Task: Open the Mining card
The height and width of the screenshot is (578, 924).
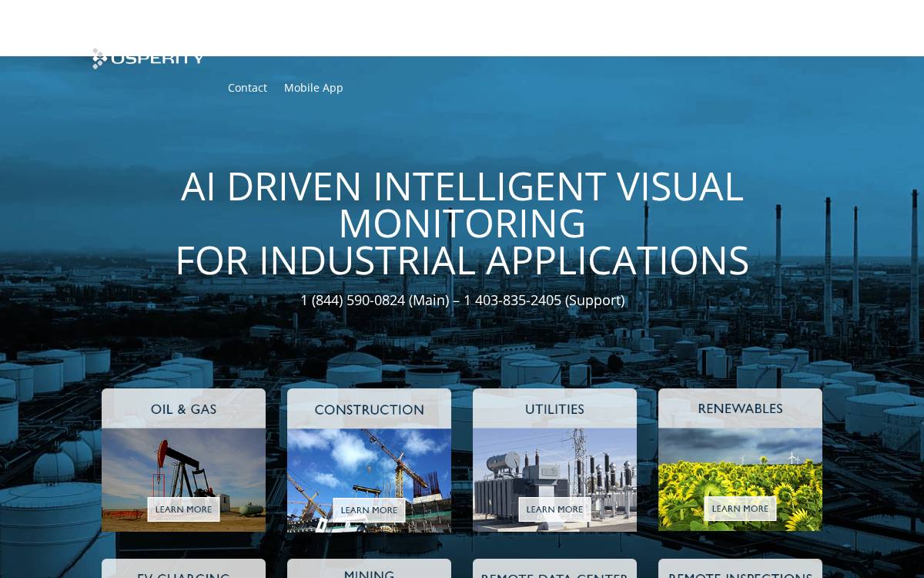Action: [369, 569]
